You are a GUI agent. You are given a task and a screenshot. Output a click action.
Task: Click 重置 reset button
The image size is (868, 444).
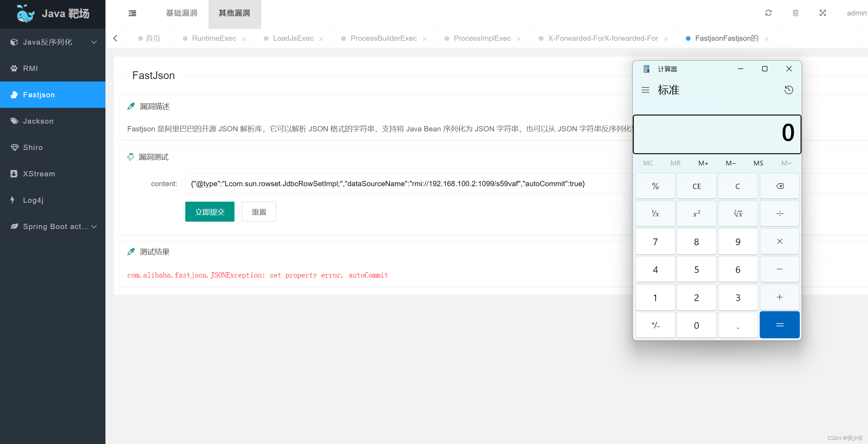tap(259, 212)
